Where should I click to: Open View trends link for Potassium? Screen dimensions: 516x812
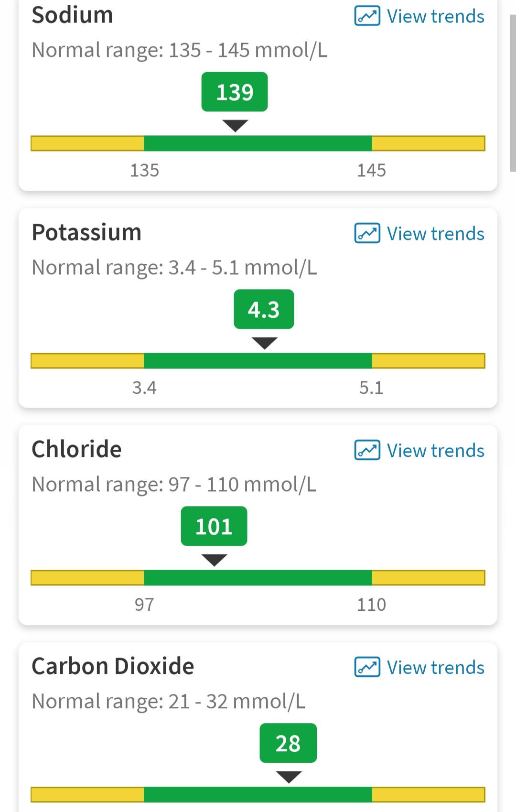[x=419, y=233]
